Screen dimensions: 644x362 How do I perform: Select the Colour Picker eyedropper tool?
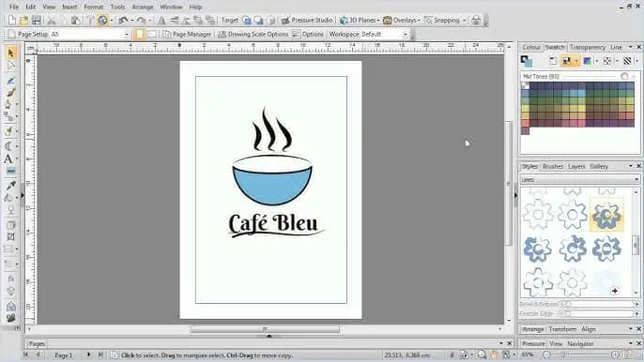[x=11, y=186]
